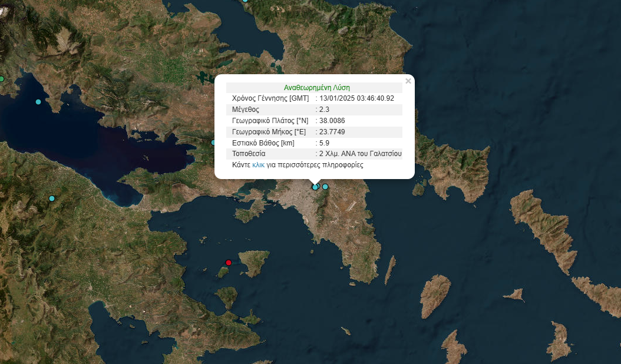Select the cyan marker partly hidden by popup's left edge
The image size is (621, 364).
(213, 142)
